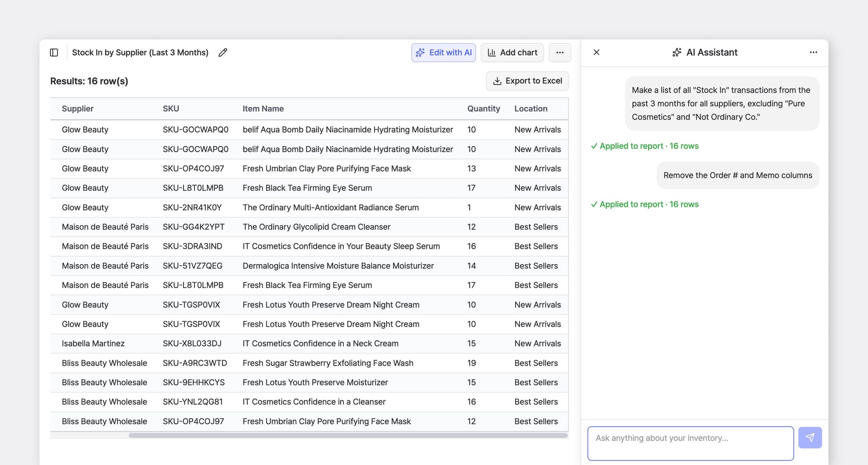
Task: Click Fresh Umbrian Clay mask in Bliss Beauty row
Action: click(x=326, y=421)
